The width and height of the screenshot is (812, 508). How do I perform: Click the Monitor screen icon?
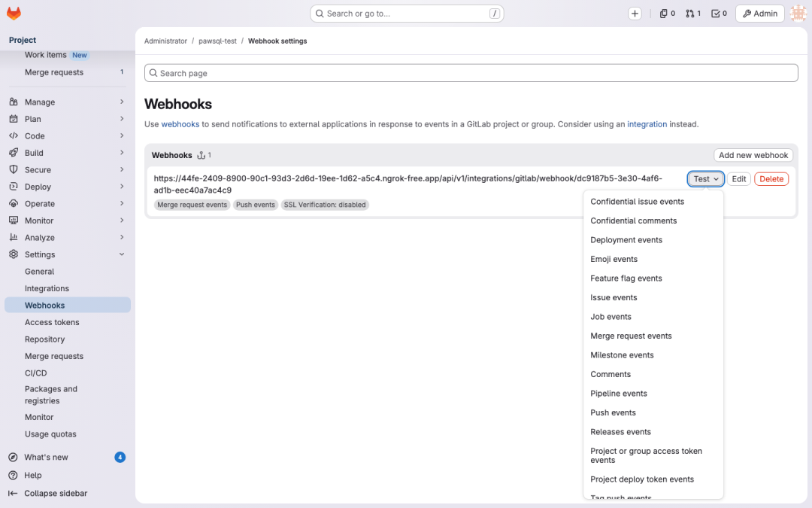(x=14, y=221)
